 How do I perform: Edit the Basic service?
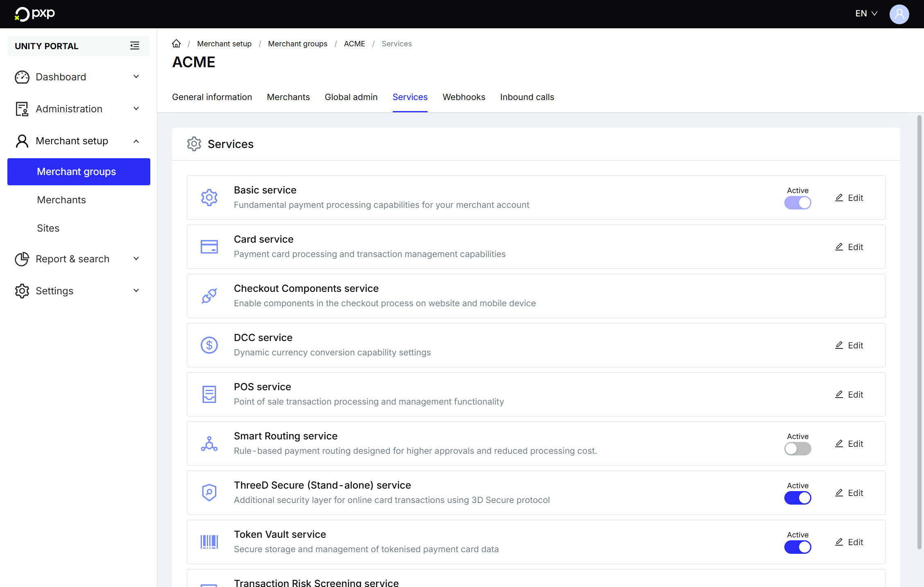(849, 198)
